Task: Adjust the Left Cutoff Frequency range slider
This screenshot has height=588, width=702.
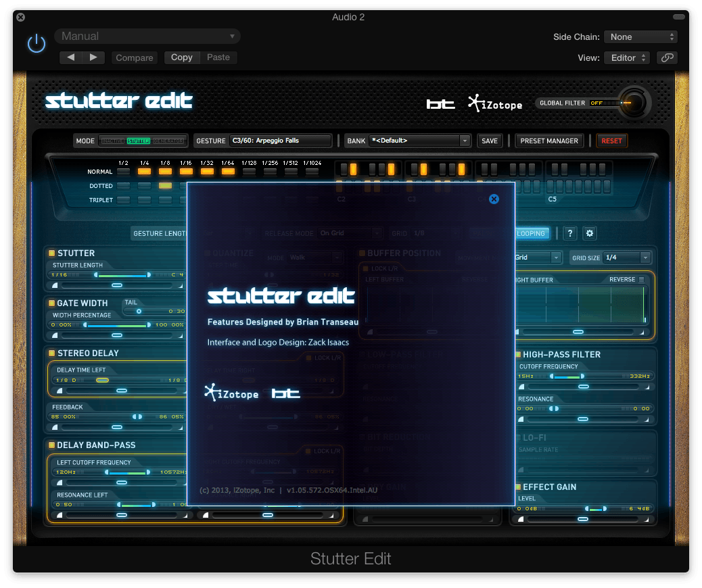Action: [128, 472]
